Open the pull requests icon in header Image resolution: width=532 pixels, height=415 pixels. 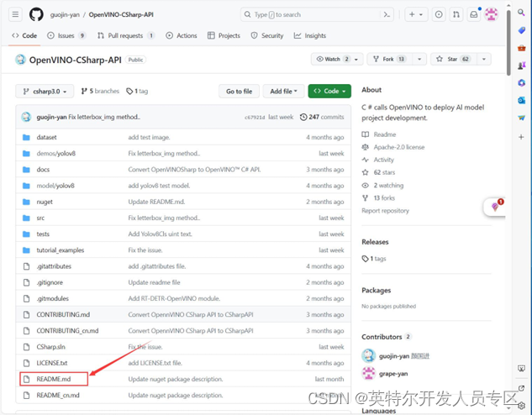tap(456, 14)
